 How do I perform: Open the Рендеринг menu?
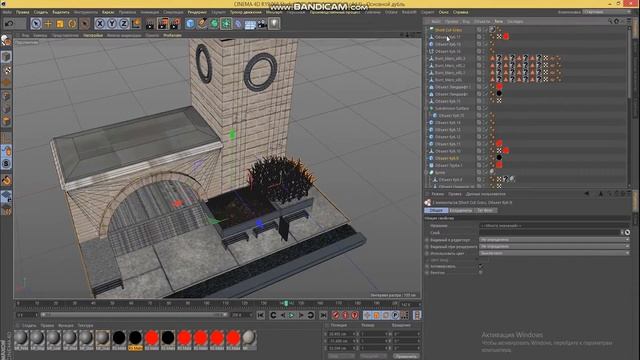[x=197, y=12]
